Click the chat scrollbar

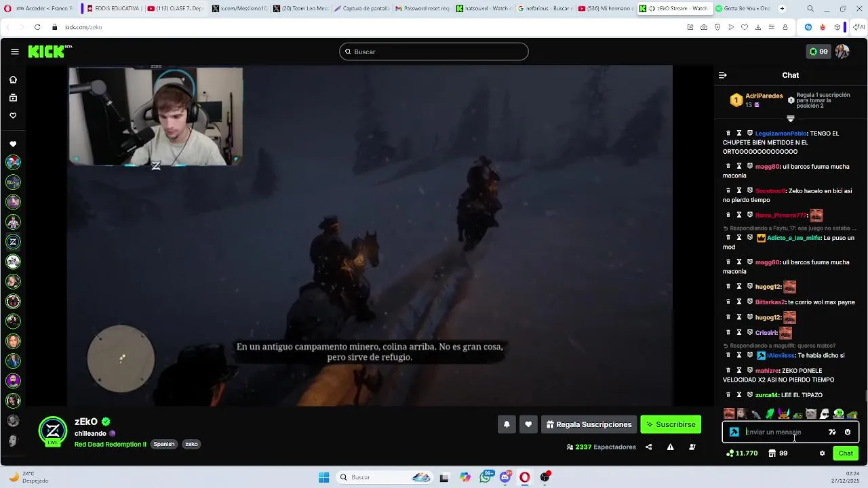click(x=866, y=396)
